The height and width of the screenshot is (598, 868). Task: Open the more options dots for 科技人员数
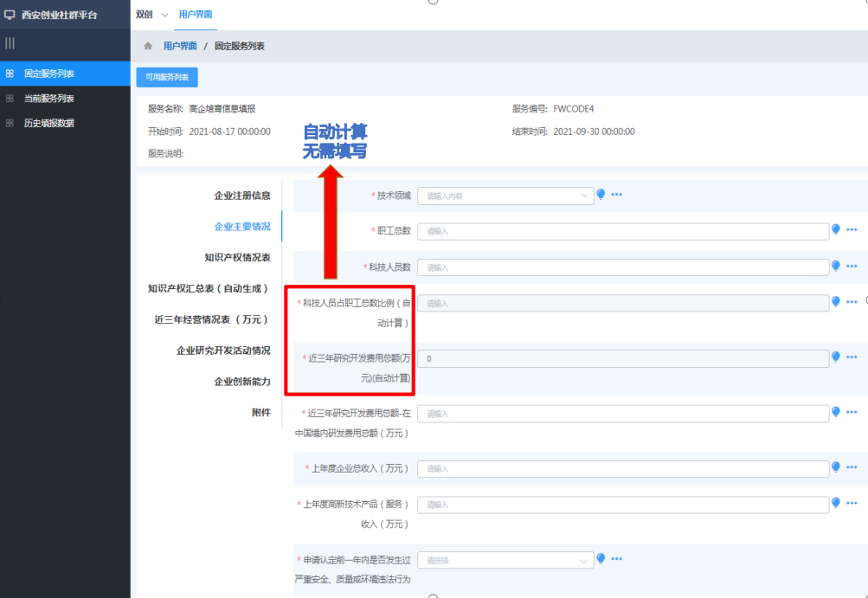point(850,267)
